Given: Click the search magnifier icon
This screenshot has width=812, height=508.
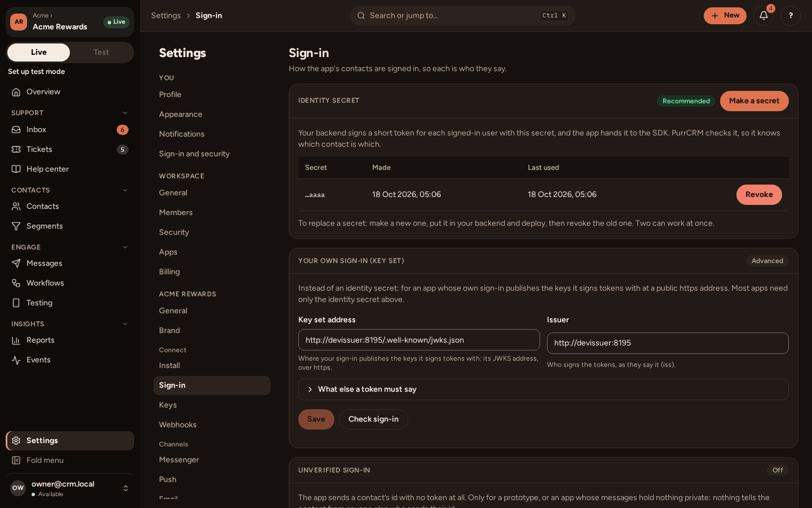Looking at the screenshot, I should point(361,16).
